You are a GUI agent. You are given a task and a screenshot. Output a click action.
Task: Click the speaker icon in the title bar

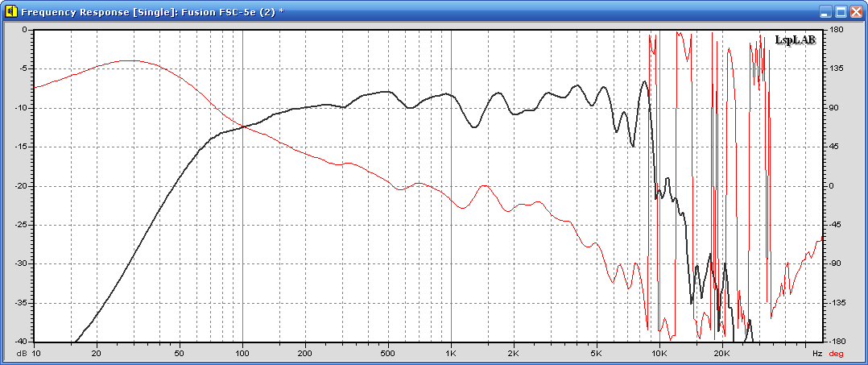tap(10, 11)
